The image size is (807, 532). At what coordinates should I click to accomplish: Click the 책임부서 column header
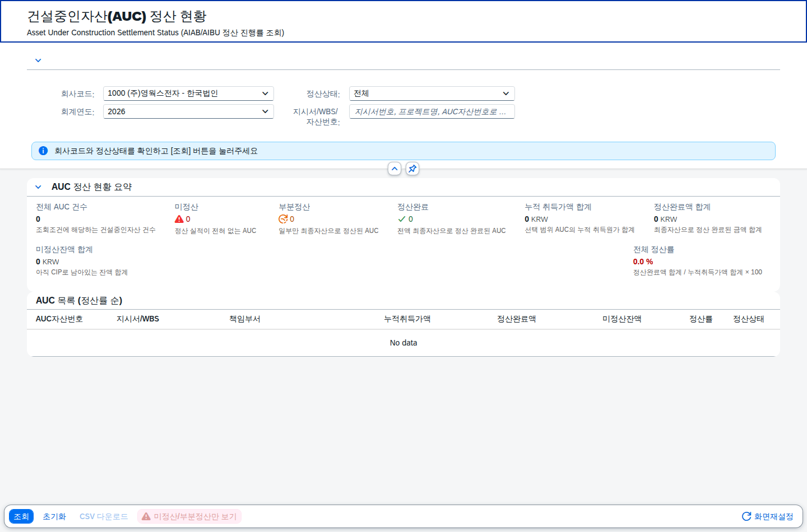(245, 319)
